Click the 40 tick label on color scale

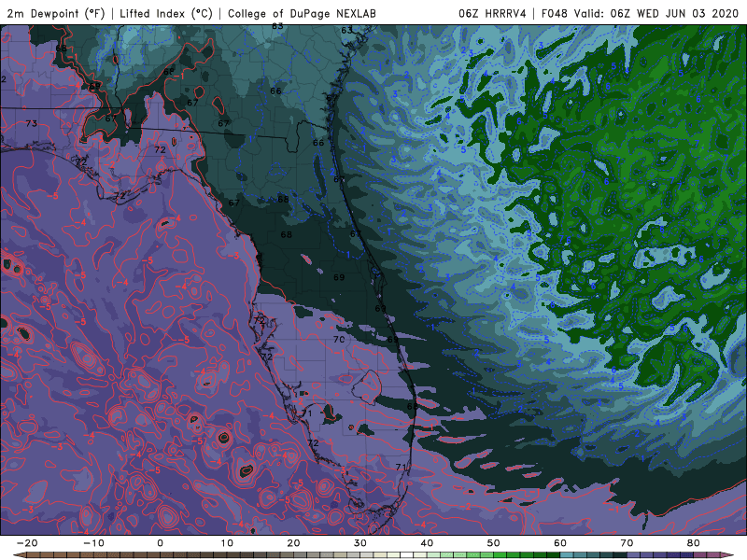tap(427, 543)
